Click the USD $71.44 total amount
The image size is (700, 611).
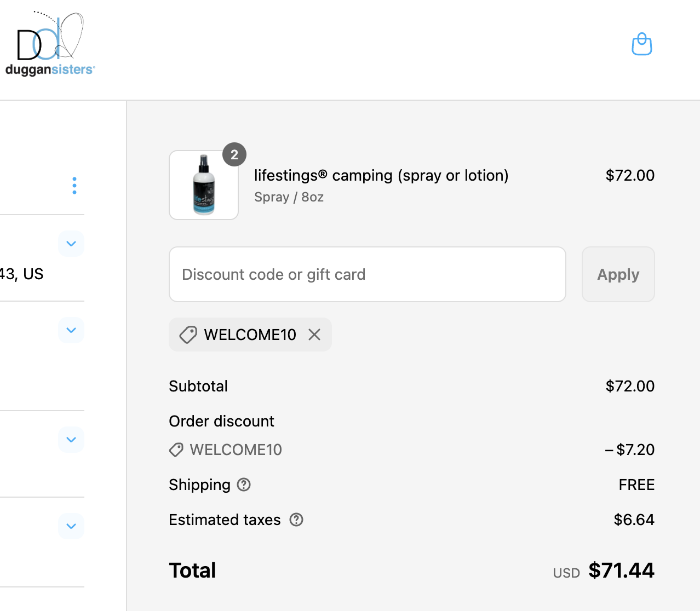pyautogui.click(x=621, y=570)
